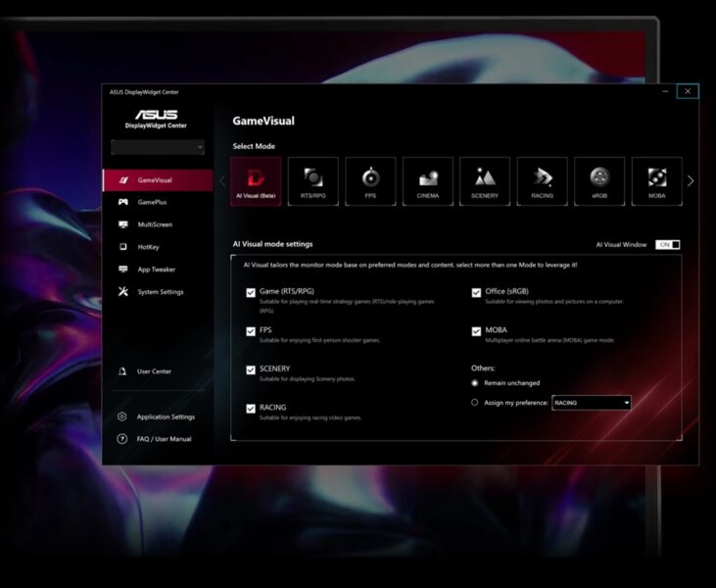This screenshot has width=716, height=588.
Task: Show previous modes with left chevron
Action: tap(222, 181)
